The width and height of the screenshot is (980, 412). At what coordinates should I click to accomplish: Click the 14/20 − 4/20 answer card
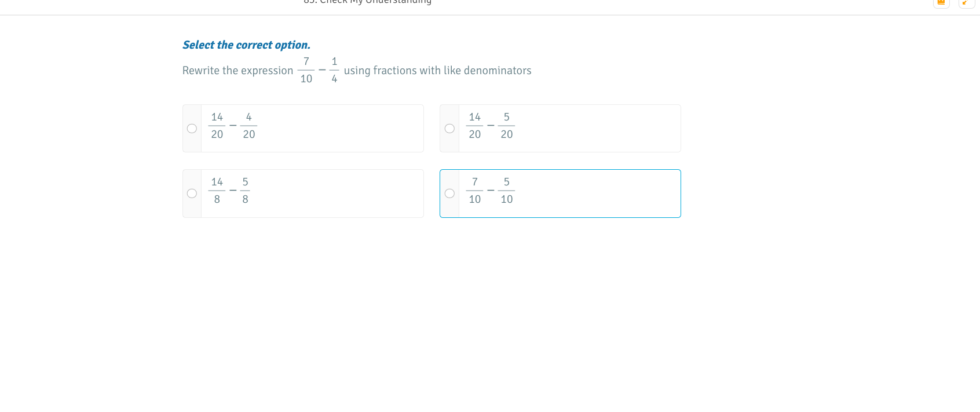coord(303,129)
